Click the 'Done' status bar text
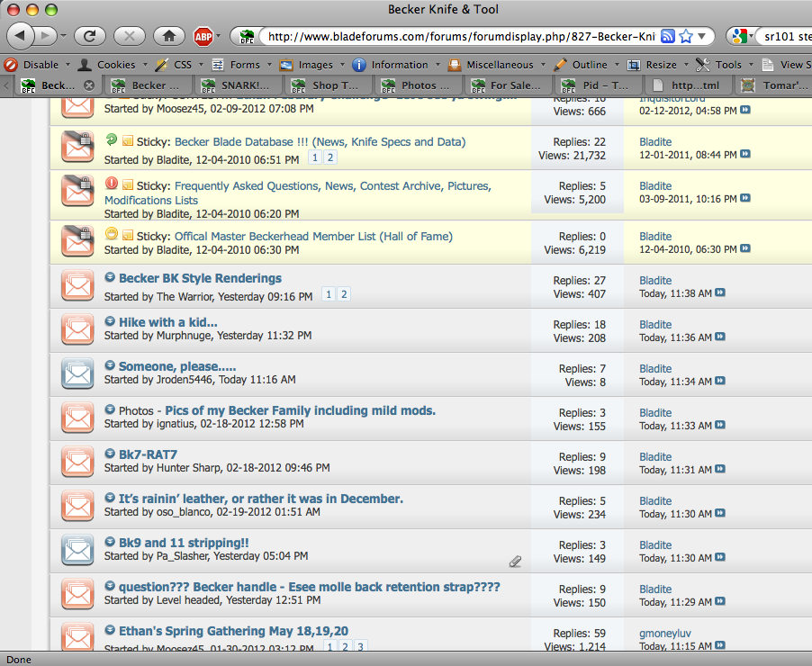812x666 pixels. click(x=19, y=660)
